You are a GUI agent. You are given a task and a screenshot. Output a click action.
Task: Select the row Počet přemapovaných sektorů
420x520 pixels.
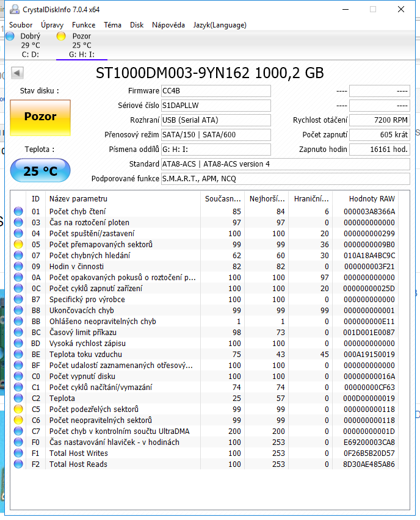(205, 244)
